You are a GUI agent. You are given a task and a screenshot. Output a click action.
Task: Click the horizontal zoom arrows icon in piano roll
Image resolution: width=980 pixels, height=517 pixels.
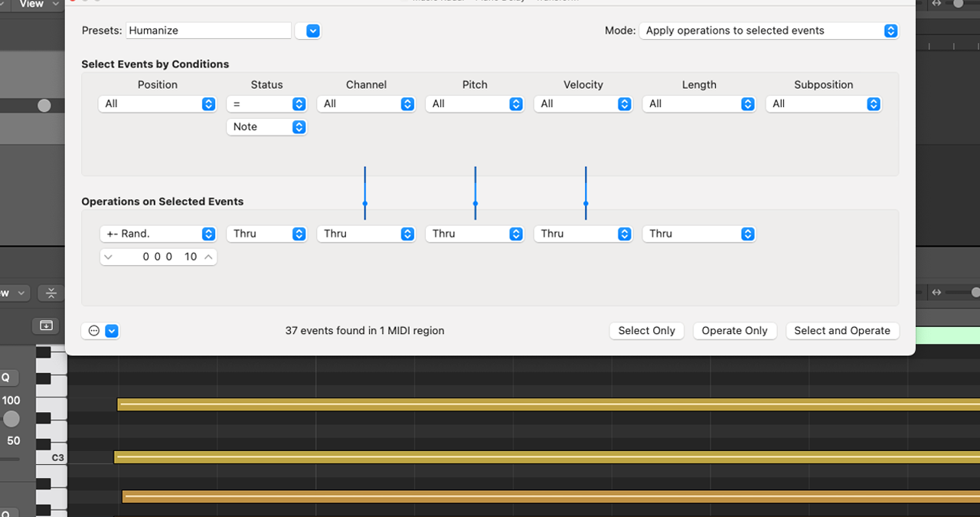[936, 293]
